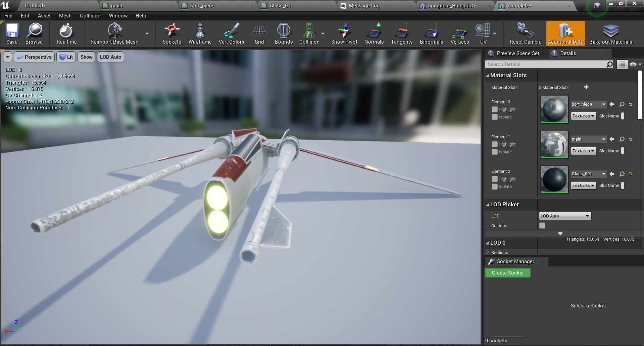Toggle the Sockets display
Screen dimensions: 644x346
(172, 33)
